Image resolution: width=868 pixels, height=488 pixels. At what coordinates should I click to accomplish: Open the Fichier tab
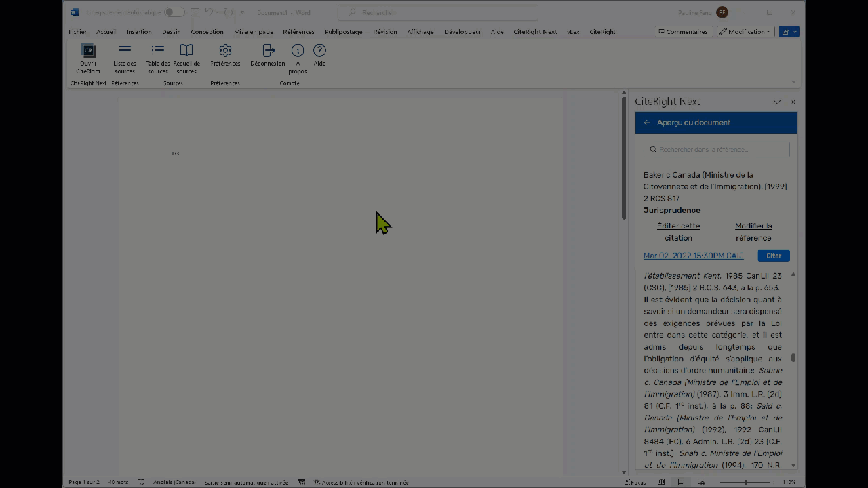click(78, 32)
